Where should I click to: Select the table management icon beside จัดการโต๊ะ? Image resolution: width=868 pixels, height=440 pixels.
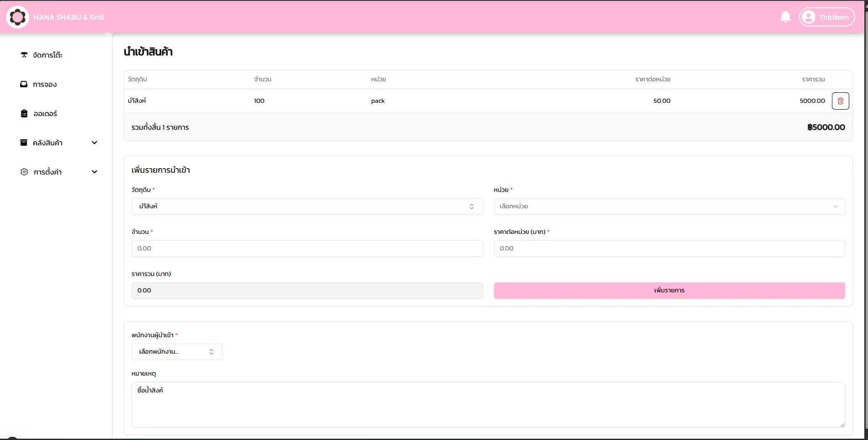tap(24, 54)
